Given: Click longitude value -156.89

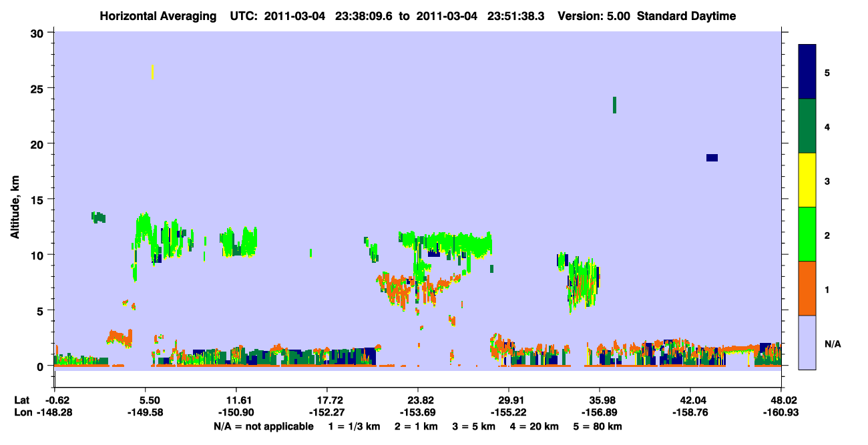Looking at the screenshot, I should [600, 413].
